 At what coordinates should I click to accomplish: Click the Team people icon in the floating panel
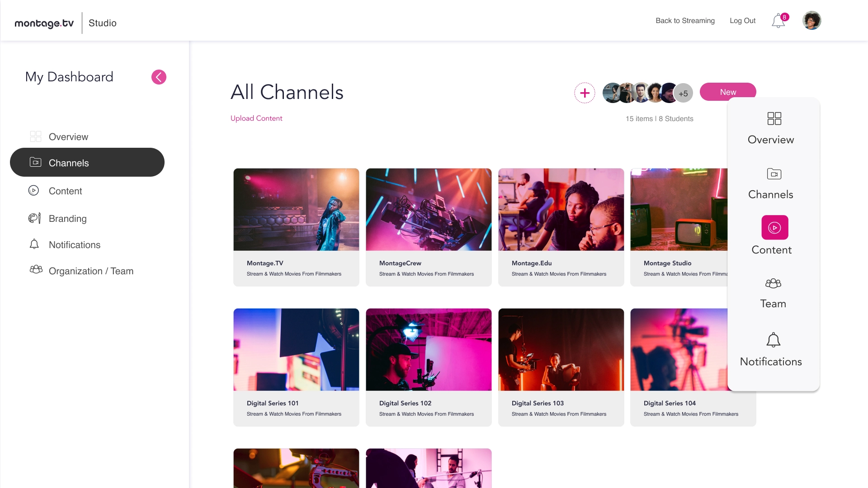773,283
